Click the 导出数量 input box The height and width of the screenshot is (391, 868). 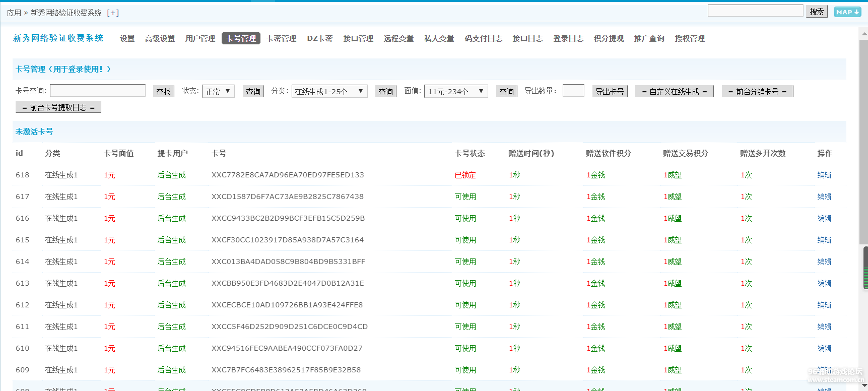click(x=573, y=91)
